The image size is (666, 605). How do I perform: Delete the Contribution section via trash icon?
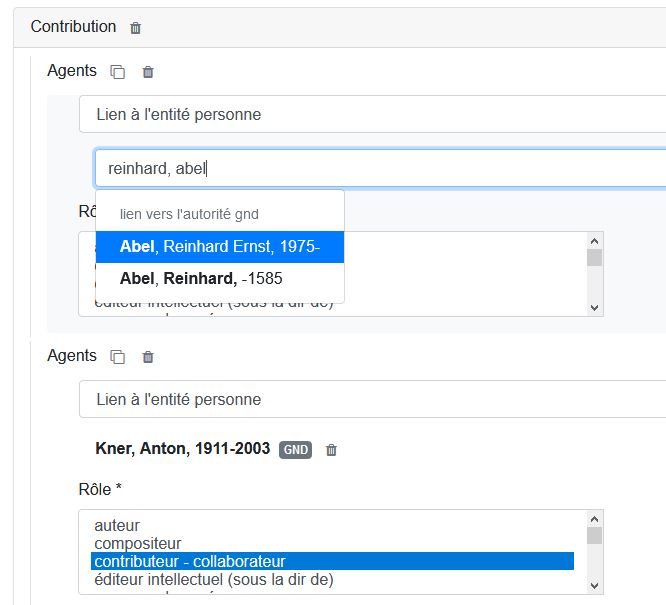click(x=136, y=28)
